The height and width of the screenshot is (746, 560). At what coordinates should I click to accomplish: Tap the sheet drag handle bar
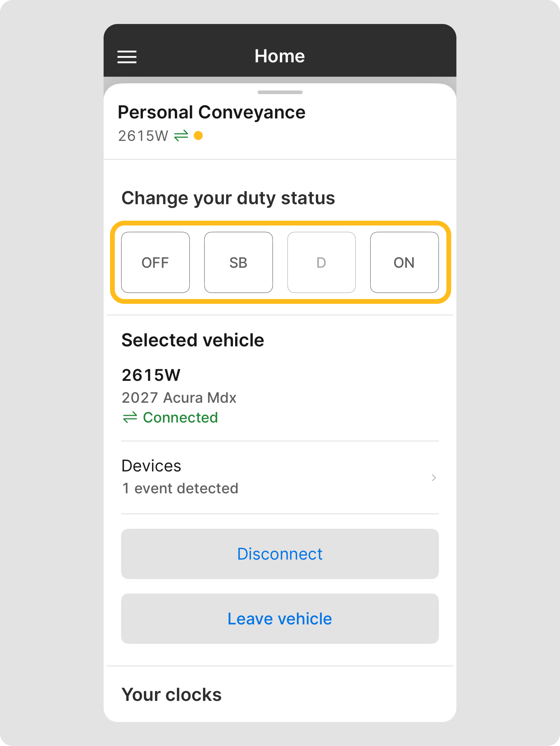[x=280, y=92]
